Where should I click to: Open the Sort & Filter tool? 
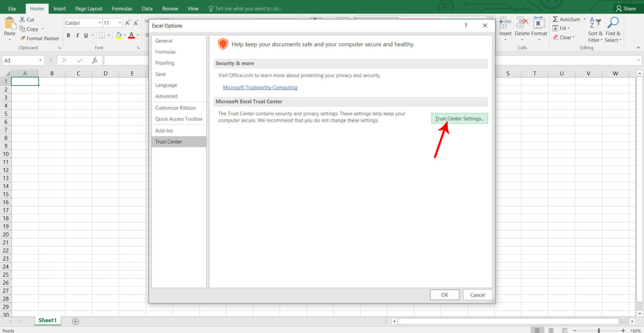(595, 29)
